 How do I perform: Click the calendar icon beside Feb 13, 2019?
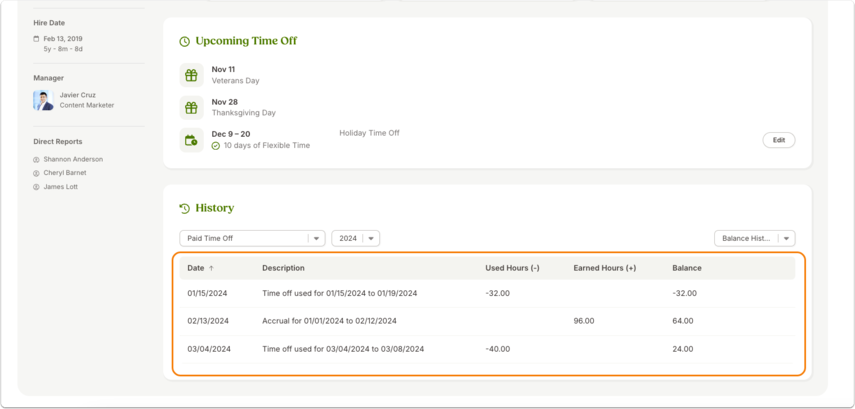point(37,39)
